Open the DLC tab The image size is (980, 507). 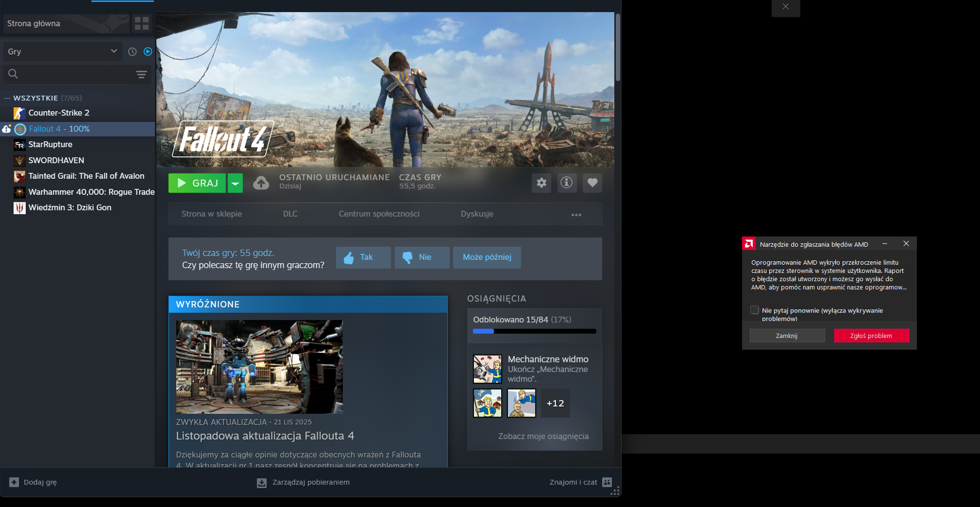click(x=290, y=214)
